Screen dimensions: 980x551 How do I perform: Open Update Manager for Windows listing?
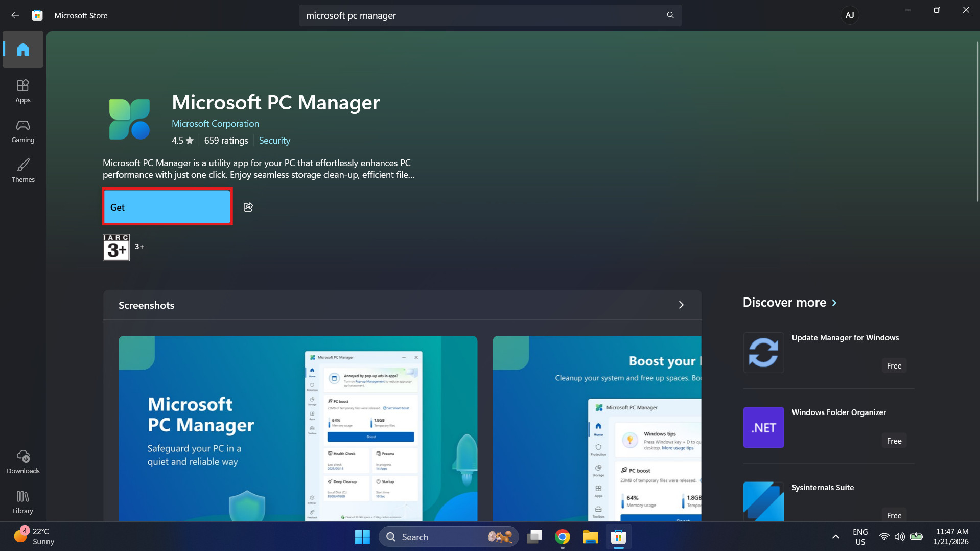coord(845,337)
